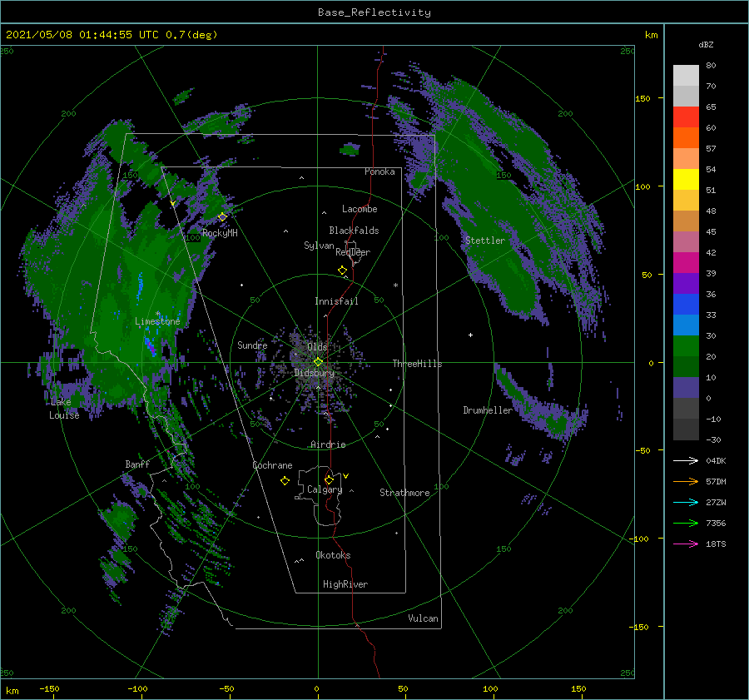Pick the light gray swatch between 80 and 70 dBZ
The width and height of the screenshot is (749, 700).
point(686,76)
